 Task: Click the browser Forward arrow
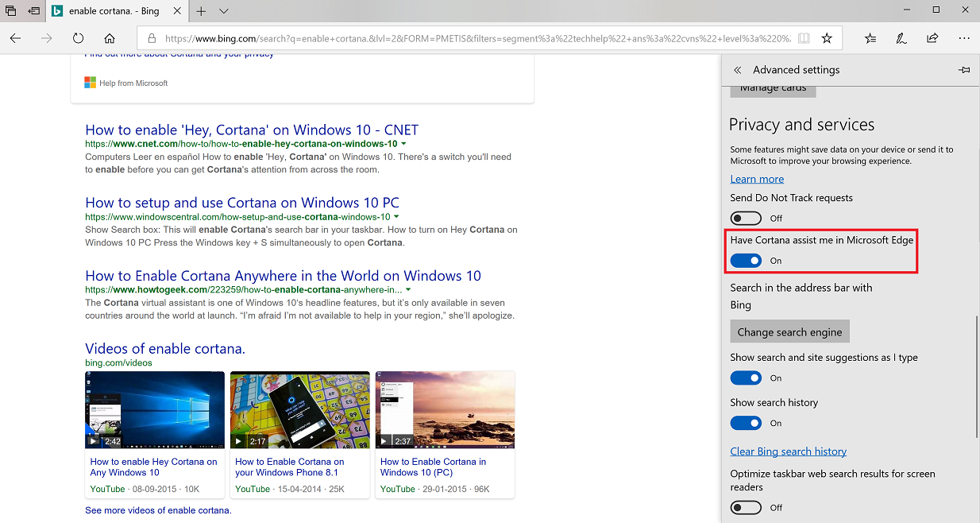point(47,38)
